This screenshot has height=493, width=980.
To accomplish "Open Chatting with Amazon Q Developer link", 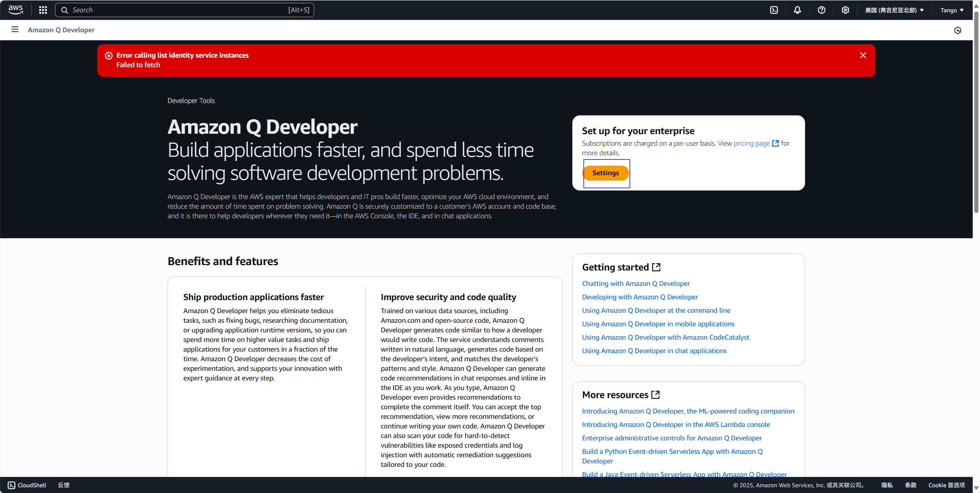I will point(636,284).
